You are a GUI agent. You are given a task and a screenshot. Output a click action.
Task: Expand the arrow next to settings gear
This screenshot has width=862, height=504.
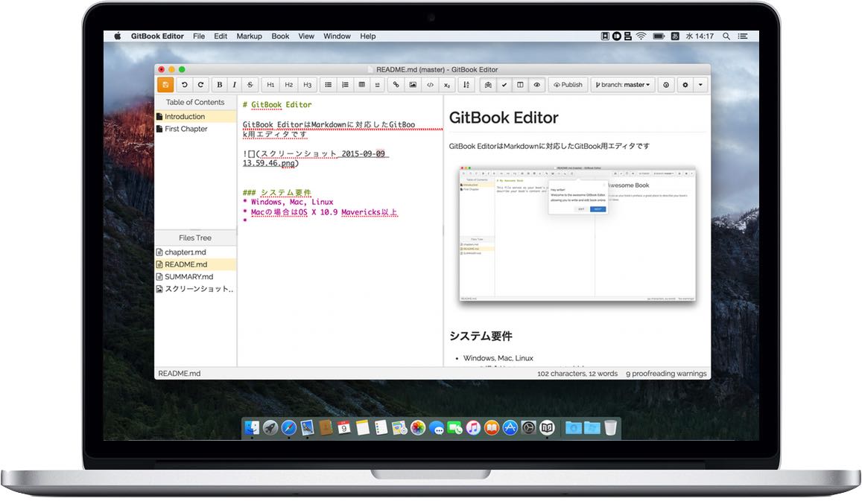pyautogui.click(x=700, y=85)
